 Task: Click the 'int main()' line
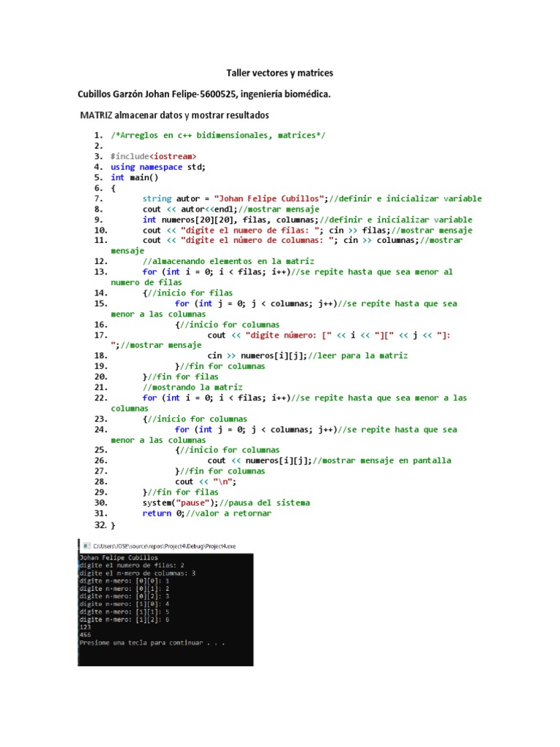(134, 177)
